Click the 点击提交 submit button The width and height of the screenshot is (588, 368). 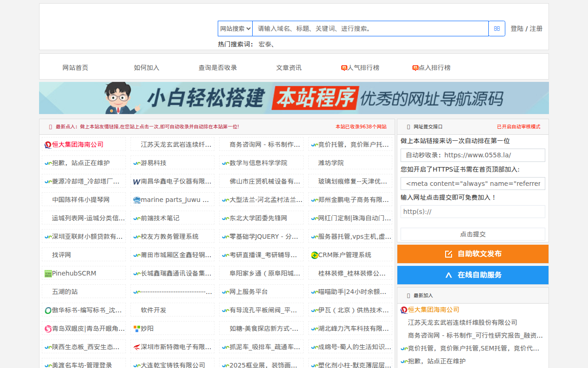coord(473,234)
